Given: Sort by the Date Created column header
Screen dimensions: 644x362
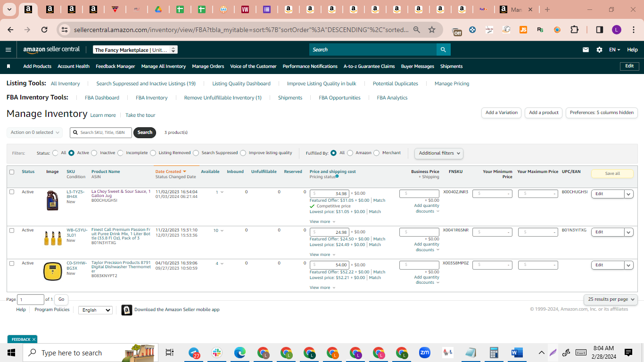Looking at the screenshot, I should click(x=171, y=172).
